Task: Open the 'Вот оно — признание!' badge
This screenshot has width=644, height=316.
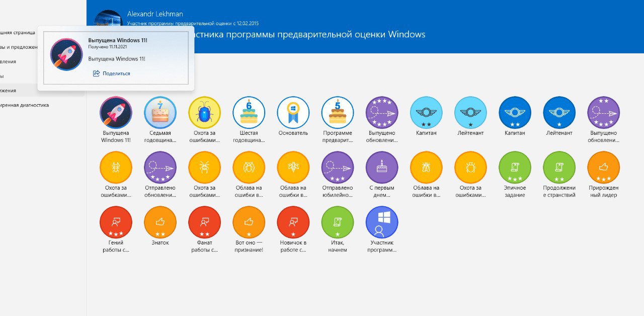Action: click(x=249, y=222)
